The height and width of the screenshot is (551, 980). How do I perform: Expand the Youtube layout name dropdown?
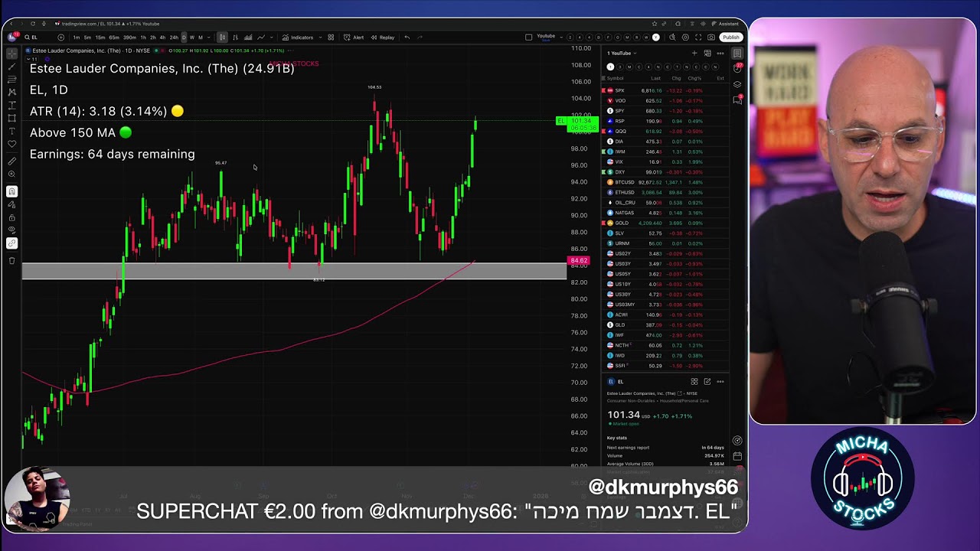pyautogui.click(x=561, y=37)
